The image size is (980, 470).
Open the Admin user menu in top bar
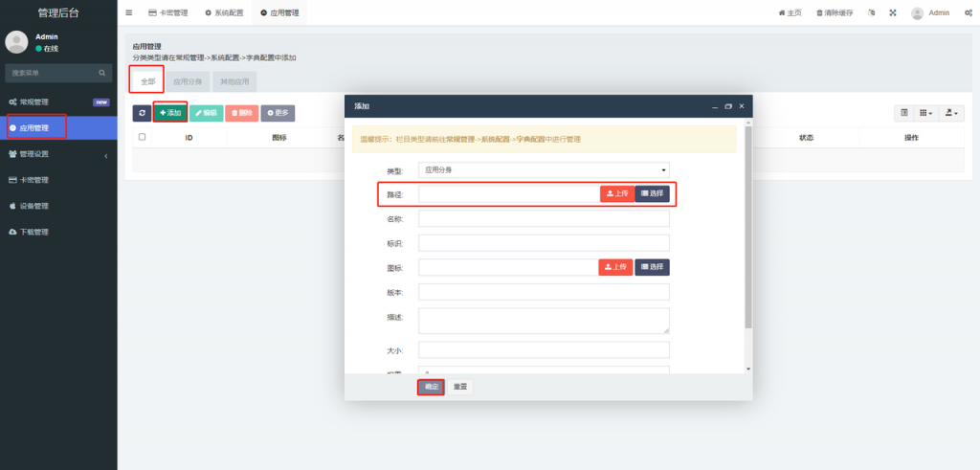[930, 12]
